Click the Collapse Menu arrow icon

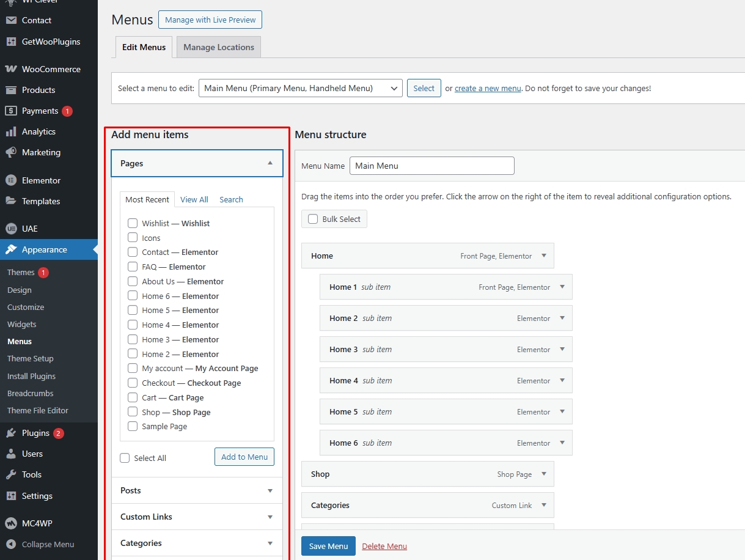(x=10, y=544)
